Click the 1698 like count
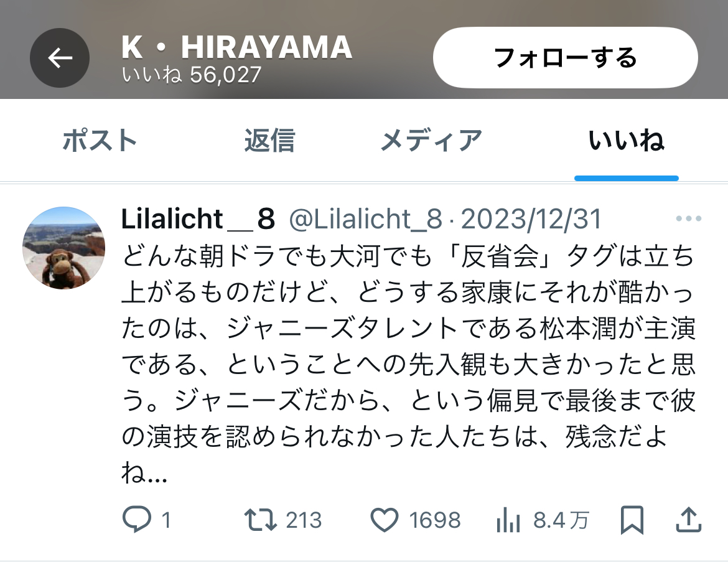728x562 pixels. coord(434,520)
